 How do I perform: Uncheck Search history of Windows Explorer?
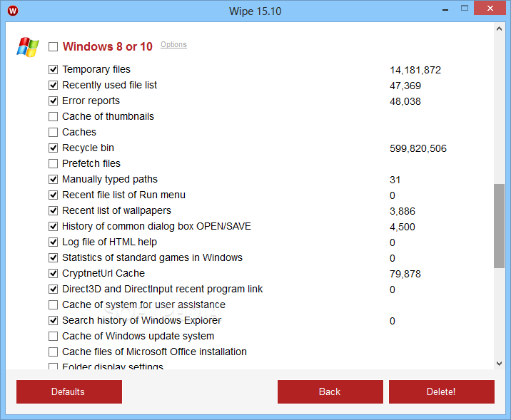[53, 320]
